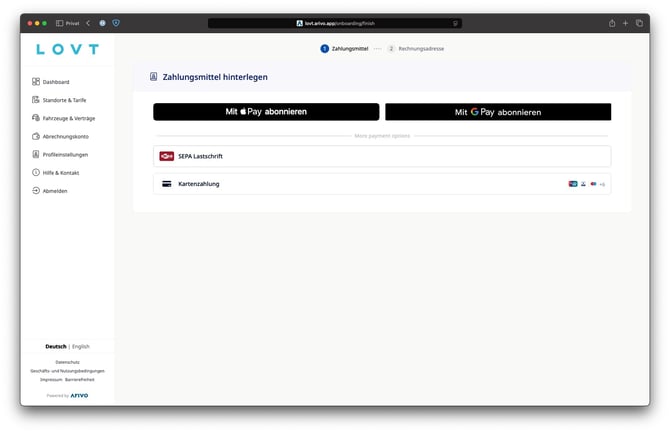
Task: Open Abrechnungskonto in the sidebar
Action: point(65,136)
